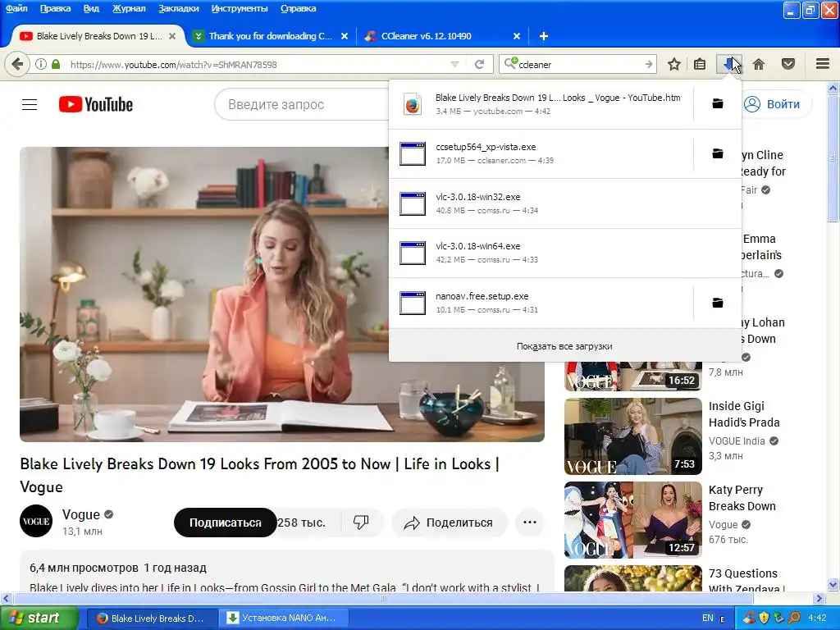
Task: Open site information icon in address bar
Action: pos(41,64)
